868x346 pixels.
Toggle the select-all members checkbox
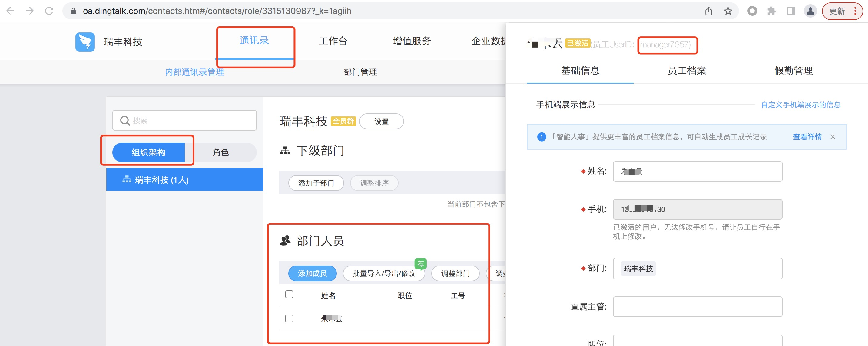pyautogui.click(x=289, y=294)
